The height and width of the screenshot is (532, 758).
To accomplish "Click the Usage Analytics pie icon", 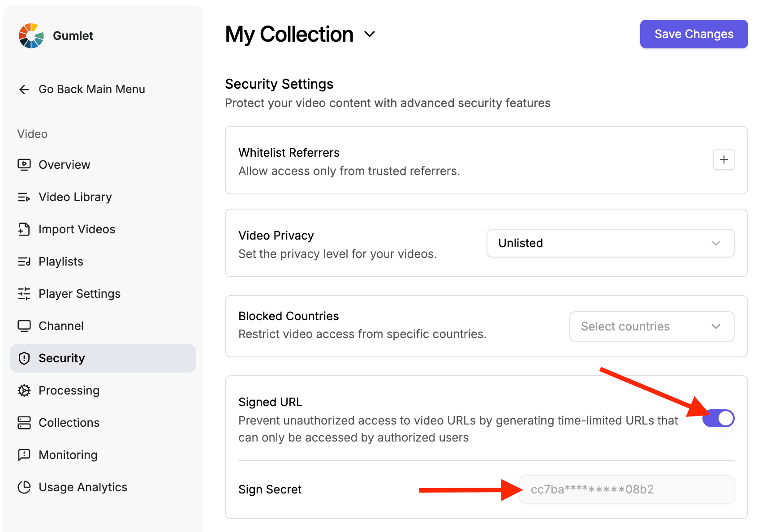I will click(x=24, y=487).
